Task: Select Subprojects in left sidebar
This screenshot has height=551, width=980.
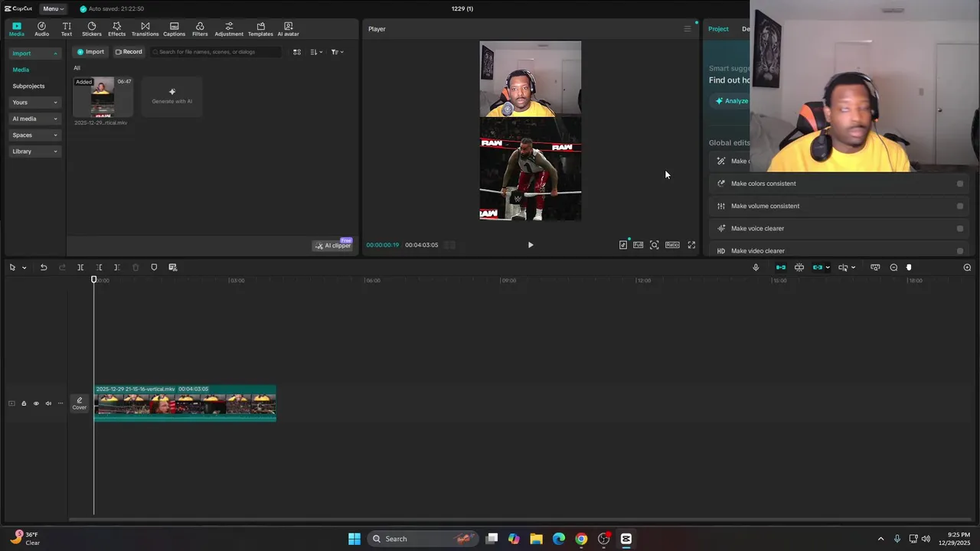Action: [x=28, y=86]
